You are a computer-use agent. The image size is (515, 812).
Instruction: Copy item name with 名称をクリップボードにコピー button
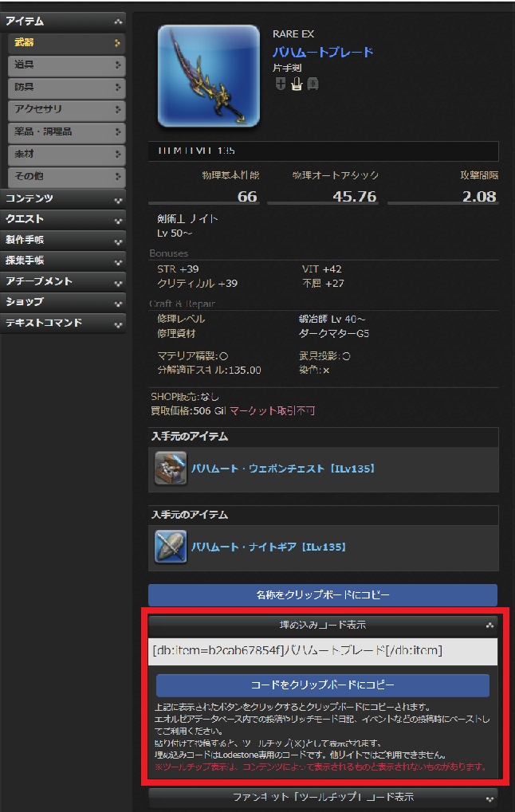(x=323, y=595)
